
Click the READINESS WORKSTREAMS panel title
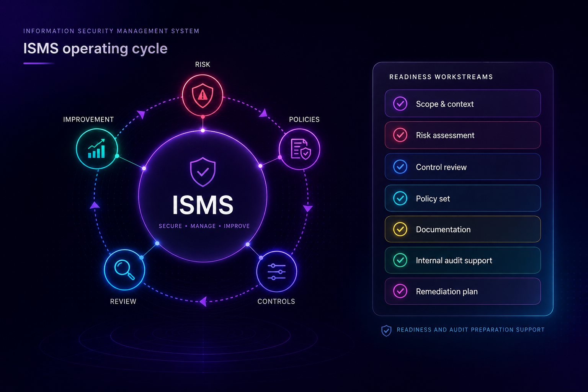[x=441, y=77]
